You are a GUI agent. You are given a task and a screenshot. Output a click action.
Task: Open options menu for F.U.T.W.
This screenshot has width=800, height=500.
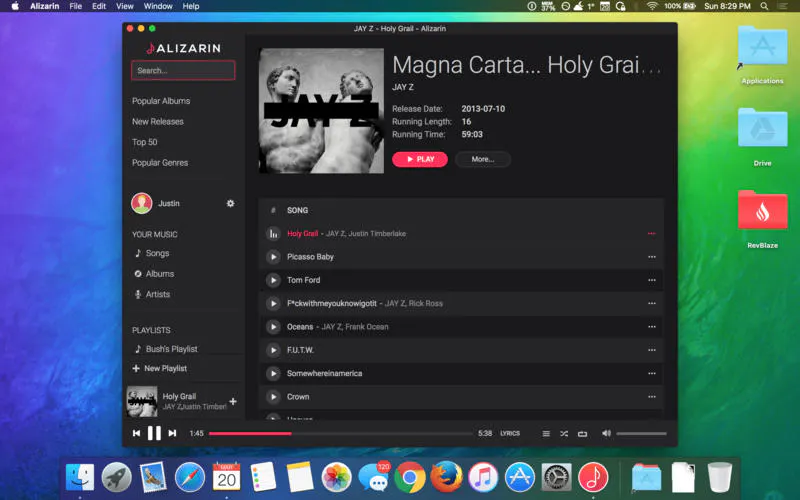pos(652,350)
